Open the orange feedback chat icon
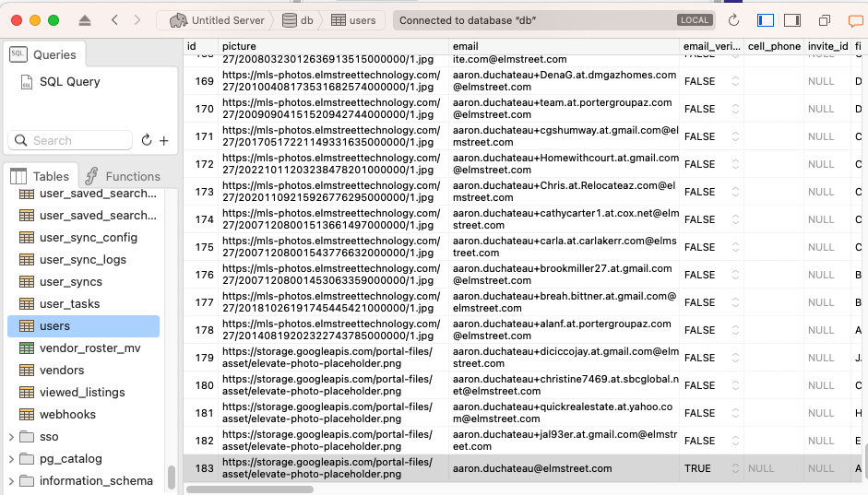Image resolution: width=868 pixels, height=495 pixels. [x=856, y=21]
